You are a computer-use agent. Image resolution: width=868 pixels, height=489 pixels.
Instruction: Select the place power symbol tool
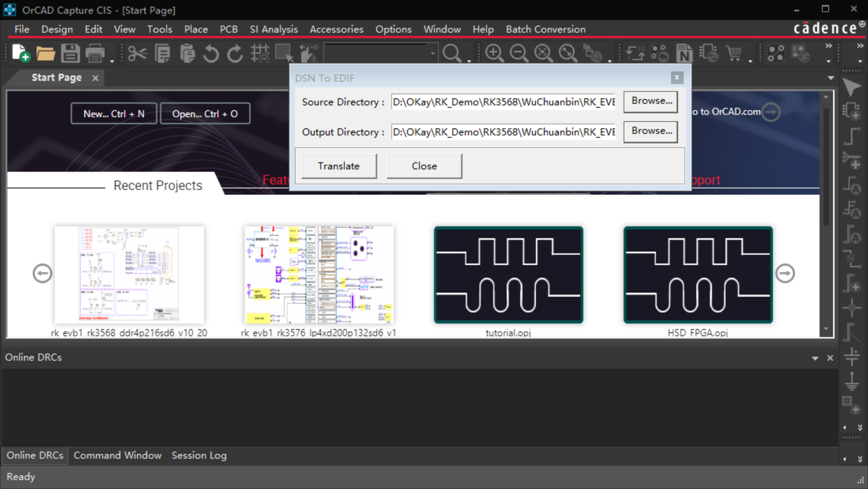click(x=852, y=357)
